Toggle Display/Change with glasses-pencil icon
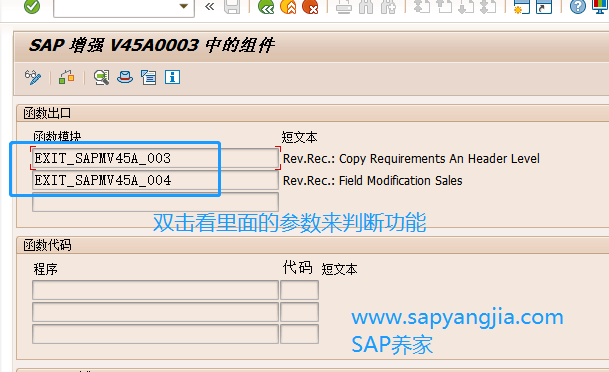The height and width of the screenshot is (372, 609). 33,77
